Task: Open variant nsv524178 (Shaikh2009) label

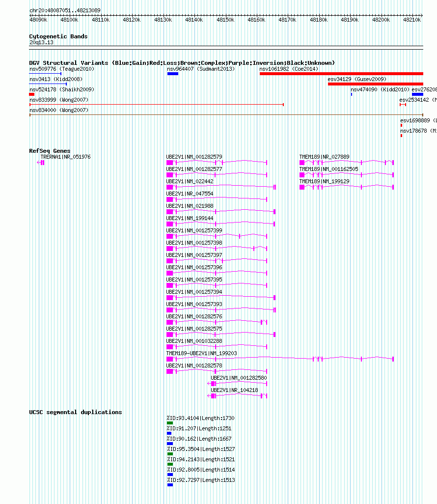Action: [x=62, y=89]
